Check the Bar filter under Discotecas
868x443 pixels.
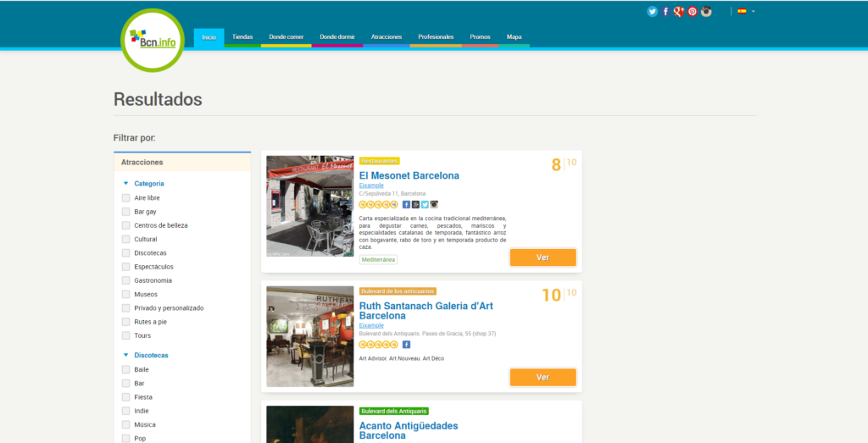click(x=125, y=383)
